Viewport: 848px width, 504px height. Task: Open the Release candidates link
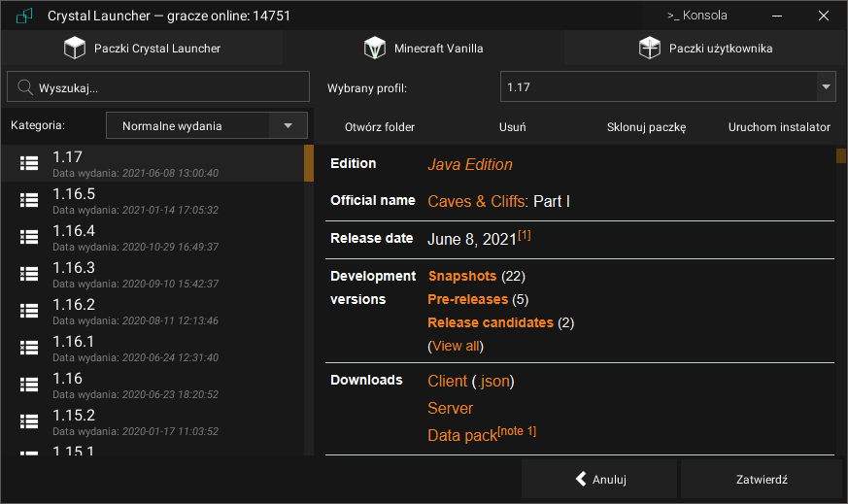point(491,322)
